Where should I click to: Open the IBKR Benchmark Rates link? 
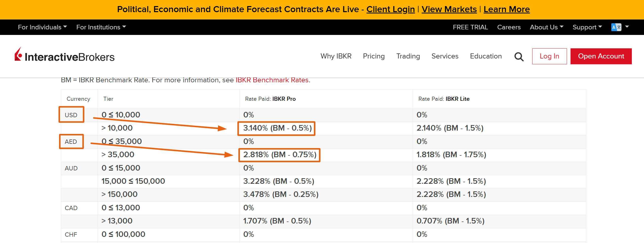(x=272, y=80)
